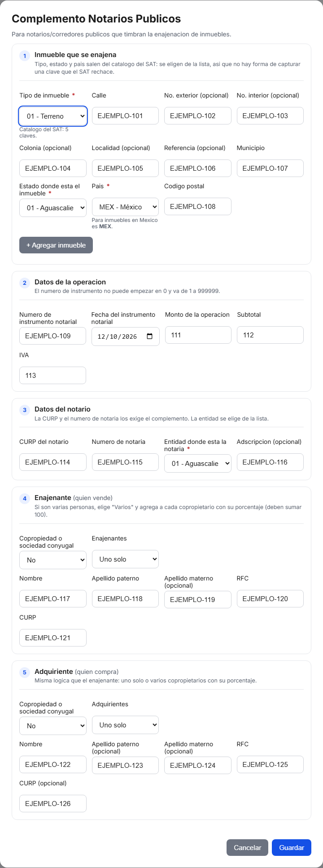Click the Guardar button
The image size is (323, 868).
292,847
